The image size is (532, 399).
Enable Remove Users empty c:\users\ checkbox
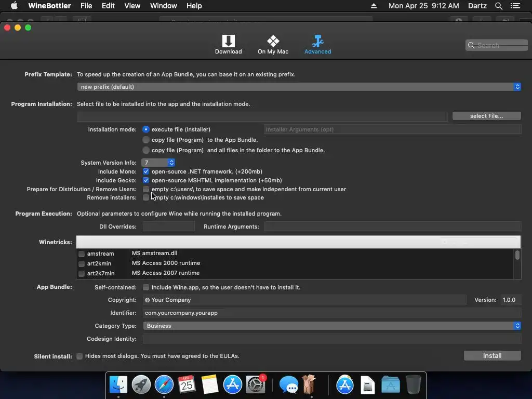click(x=146, y=189)
